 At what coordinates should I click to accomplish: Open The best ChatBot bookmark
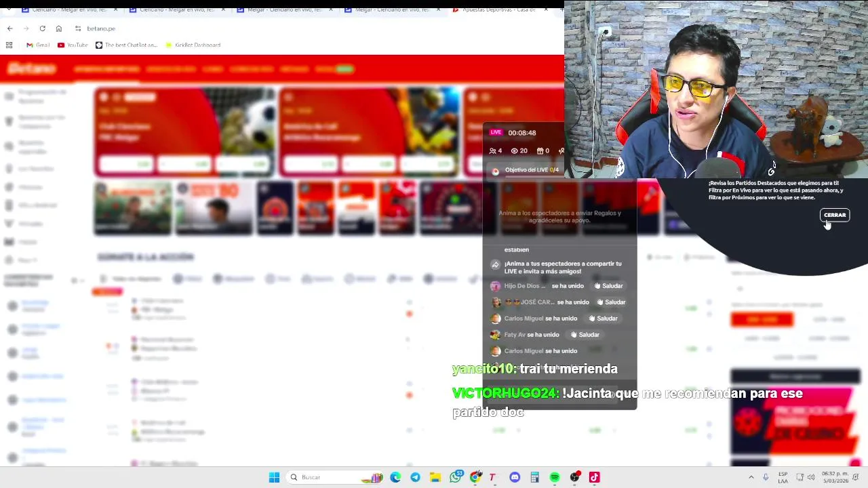coord(126,45)
